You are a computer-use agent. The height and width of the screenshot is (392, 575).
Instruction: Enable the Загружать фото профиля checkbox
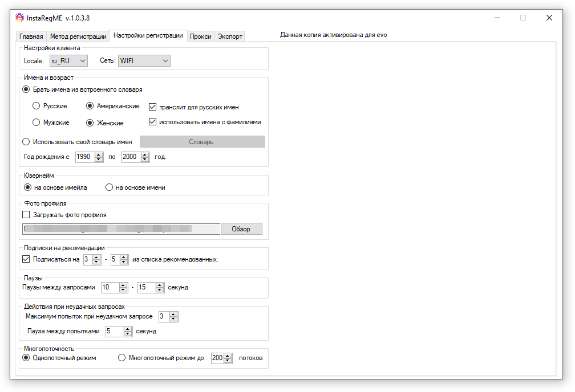click(x=26, y=215)
